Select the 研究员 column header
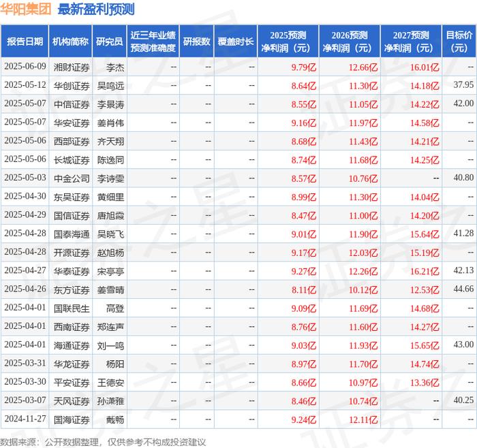 tap(110, 42)
